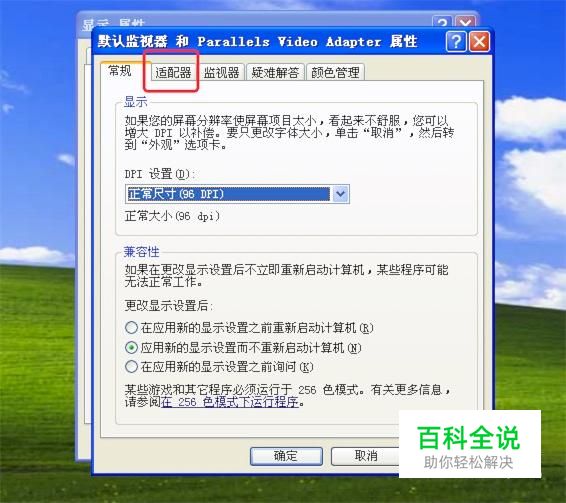Click the 取消 button
Image resolution: width=566 pixels, height=503 pixels.
[x=366, y=456]
